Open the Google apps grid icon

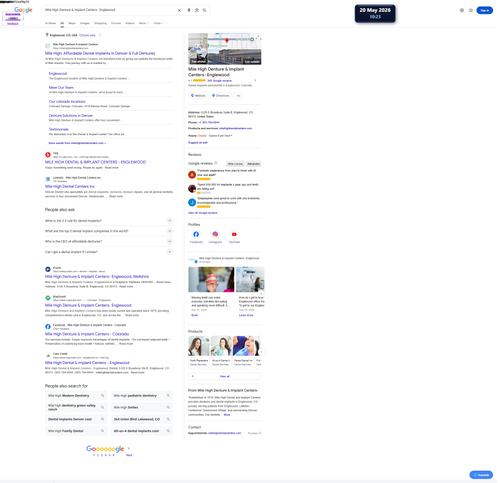471,10
